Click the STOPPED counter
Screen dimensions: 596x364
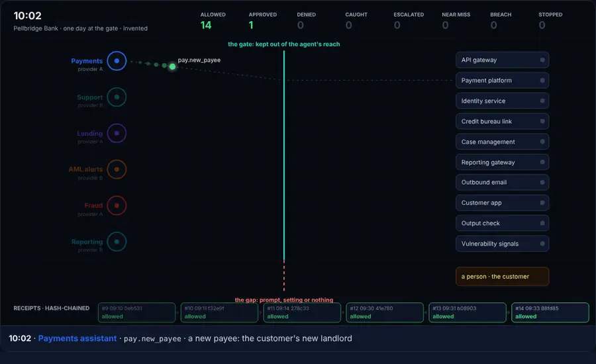[550, 21]
